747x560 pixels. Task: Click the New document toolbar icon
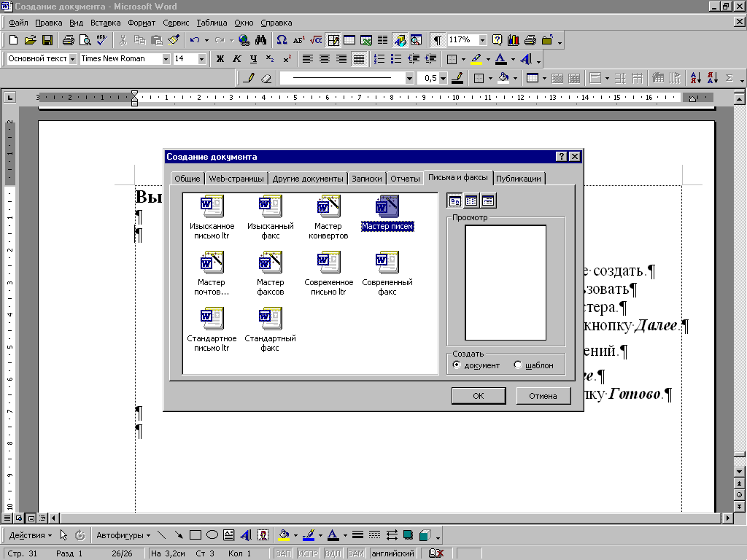pos(13,40)
